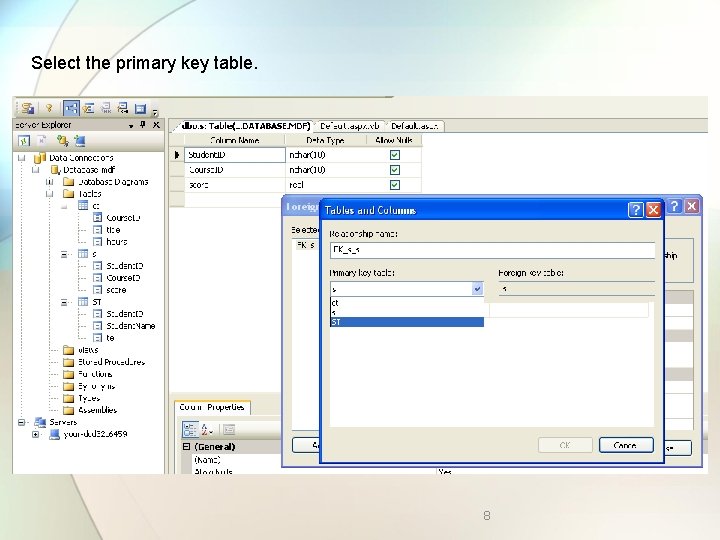Switch to the Default.aspx.vb tab
The height and width of the screenshot is (540, 720).
[350, 126]
